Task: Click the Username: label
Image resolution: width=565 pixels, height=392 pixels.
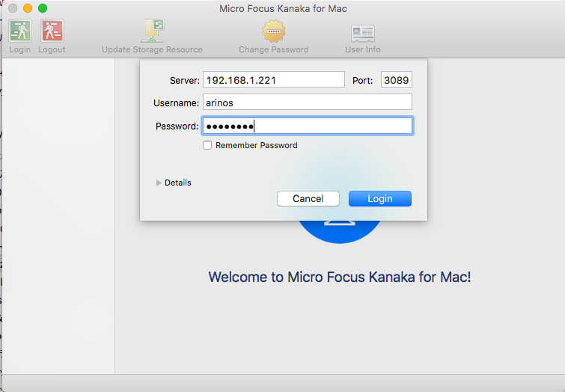Action: 176,103
